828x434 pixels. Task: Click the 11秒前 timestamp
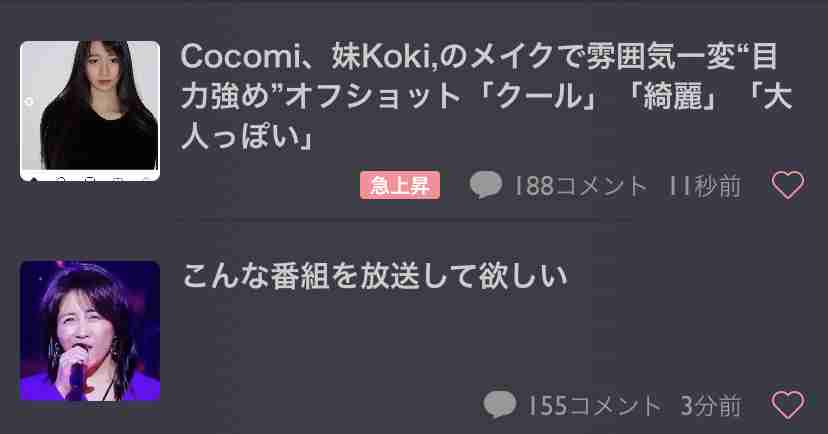pos(704,186)
